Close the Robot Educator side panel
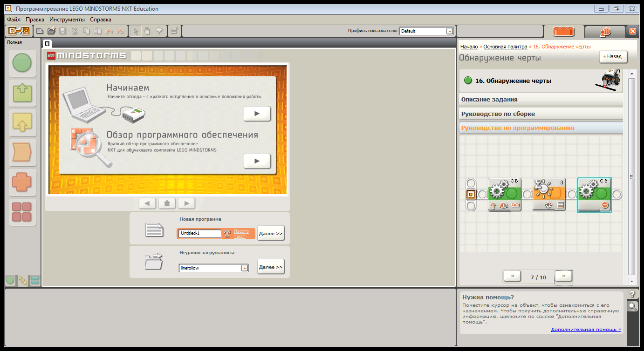Screen dimensions: 644x351 point(633,31)
